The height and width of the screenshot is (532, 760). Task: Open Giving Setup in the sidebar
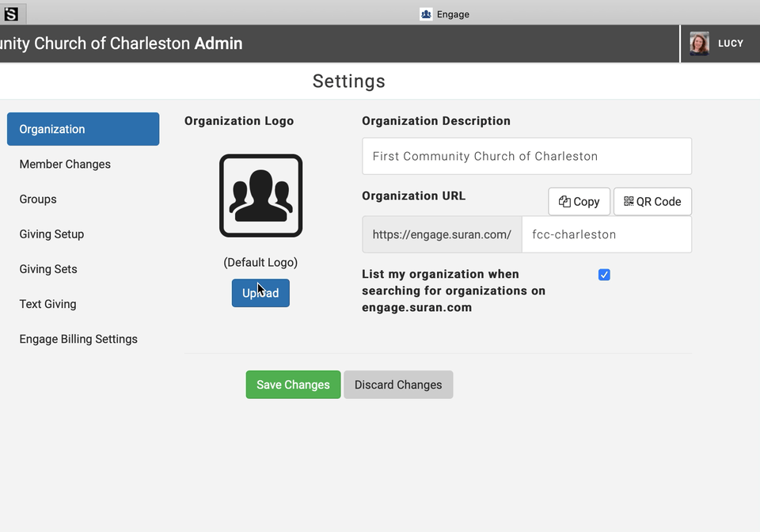tap(51, 234)
